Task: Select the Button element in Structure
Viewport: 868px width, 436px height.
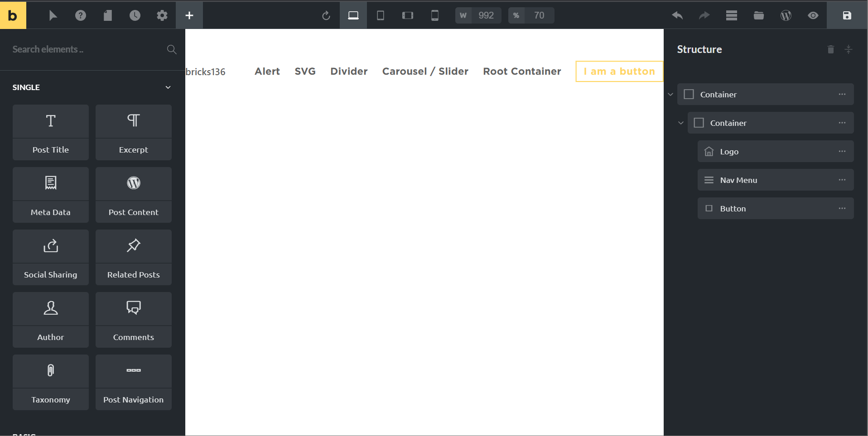Action: pyautogui.click(x=776, y=208)
